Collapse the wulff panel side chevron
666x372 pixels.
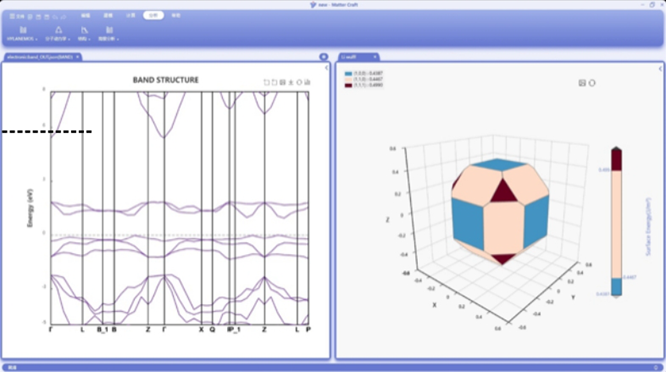[660, 68]
